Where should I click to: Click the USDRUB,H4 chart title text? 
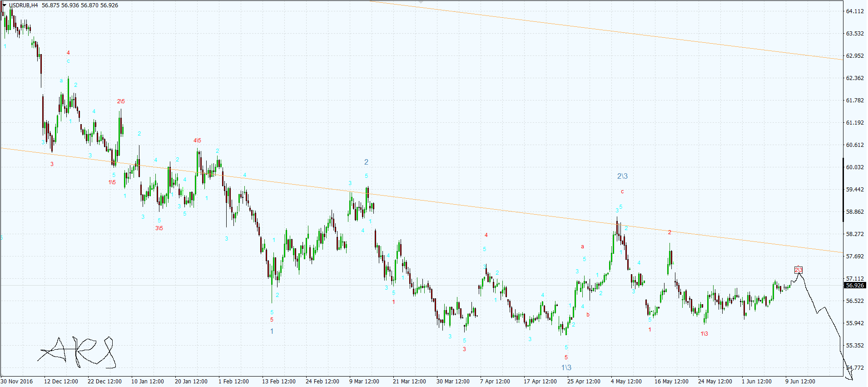(x=24, y=5)
